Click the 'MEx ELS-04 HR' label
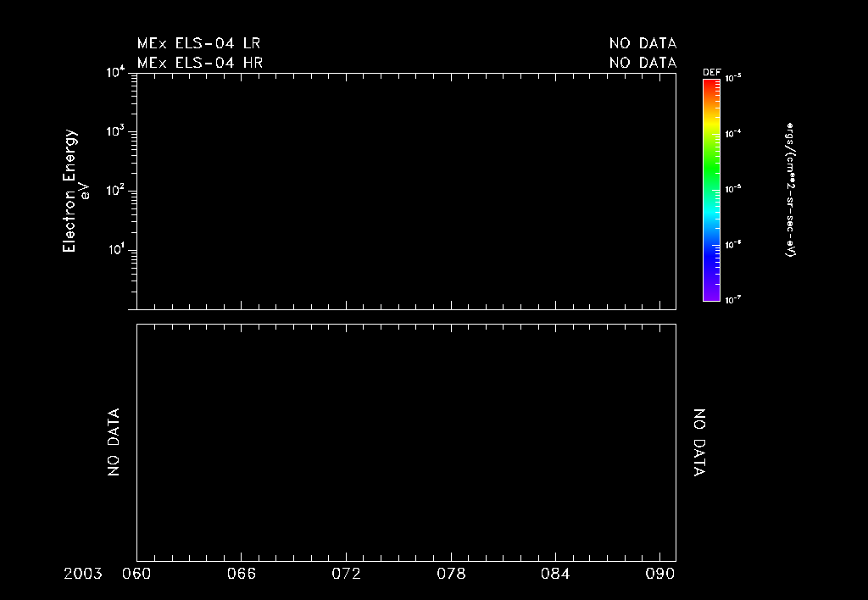The image size is (868, 600). (200, 63)
